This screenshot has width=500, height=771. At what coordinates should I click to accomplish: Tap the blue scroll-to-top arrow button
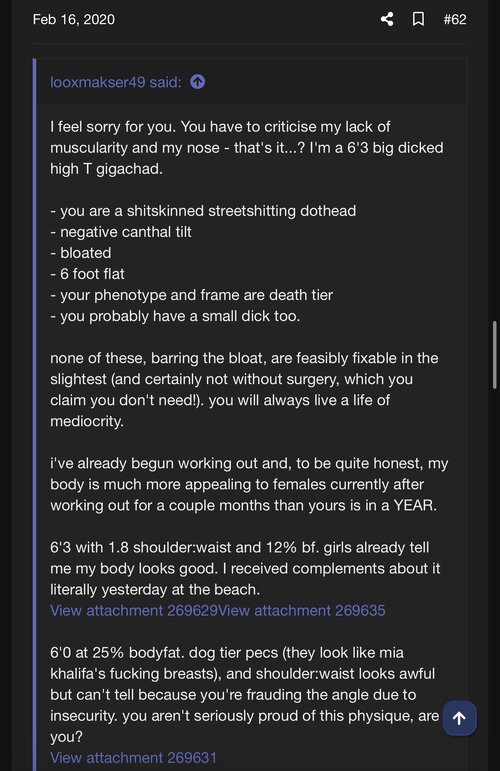tap(459, 718)
